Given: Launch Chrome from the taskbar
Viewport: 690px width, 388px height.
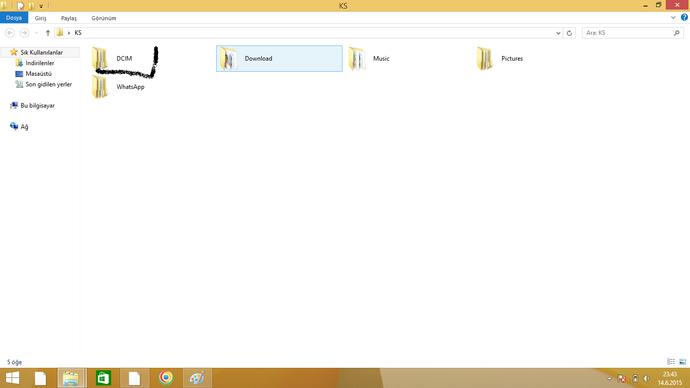Looking at the screenshot, I should tap(166, 377).
